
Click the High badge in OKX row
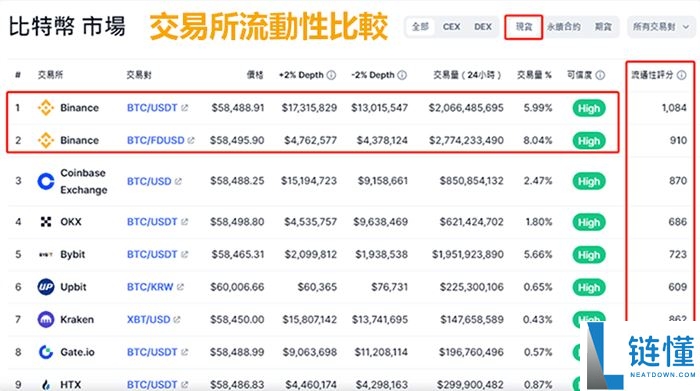[x=589, y=222]
